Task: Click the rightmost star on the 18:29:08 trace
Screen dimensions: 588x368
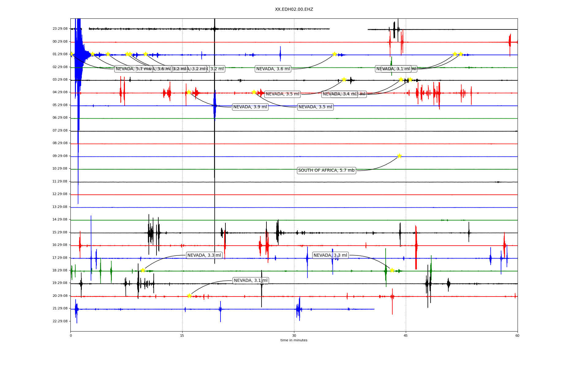Action: click(392, 270)
